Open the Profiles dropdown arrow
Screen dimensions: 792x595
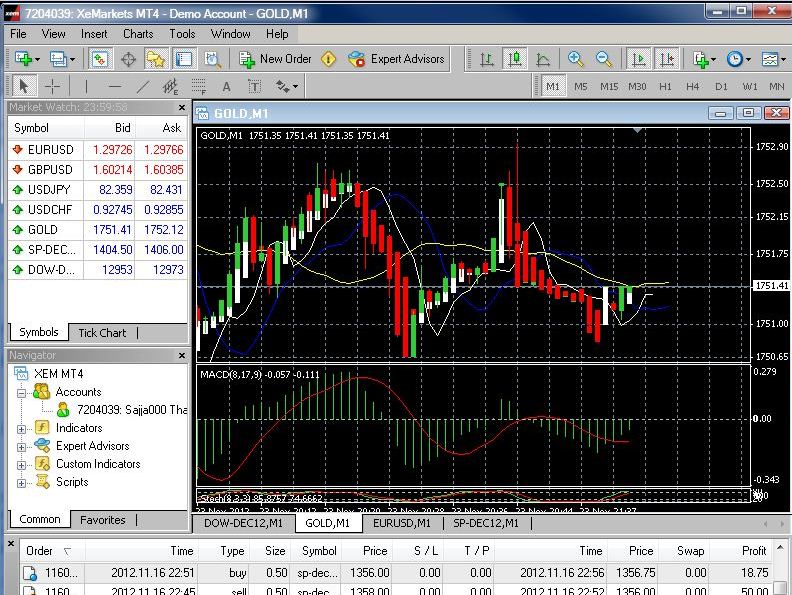(x=72, y=60)
